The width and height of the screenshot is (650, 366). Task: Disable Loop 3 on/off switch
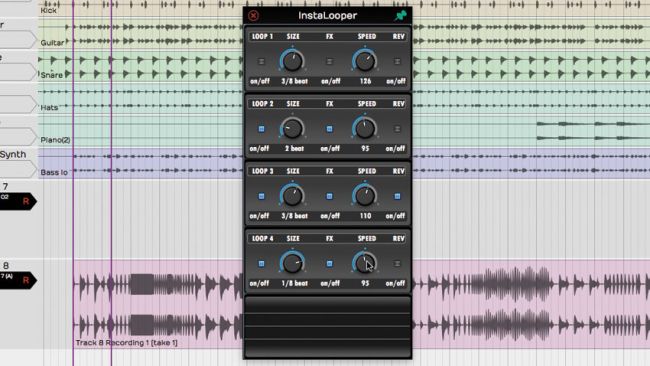tap(261, 196)
